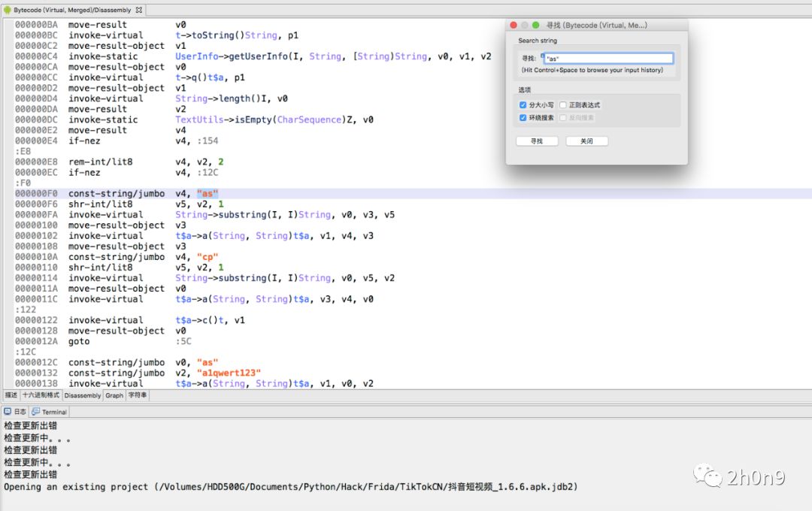Click the "as" string at address 0000012C
The height and width of the screenshot is (511, 812).
[208, 362]
